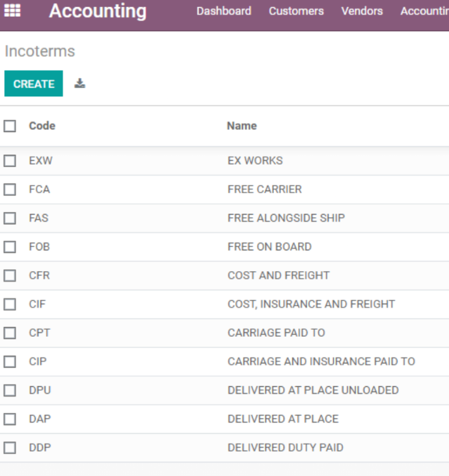
Task: Tick the checkbox for DDP row
Action: click(x=10, y=447)
